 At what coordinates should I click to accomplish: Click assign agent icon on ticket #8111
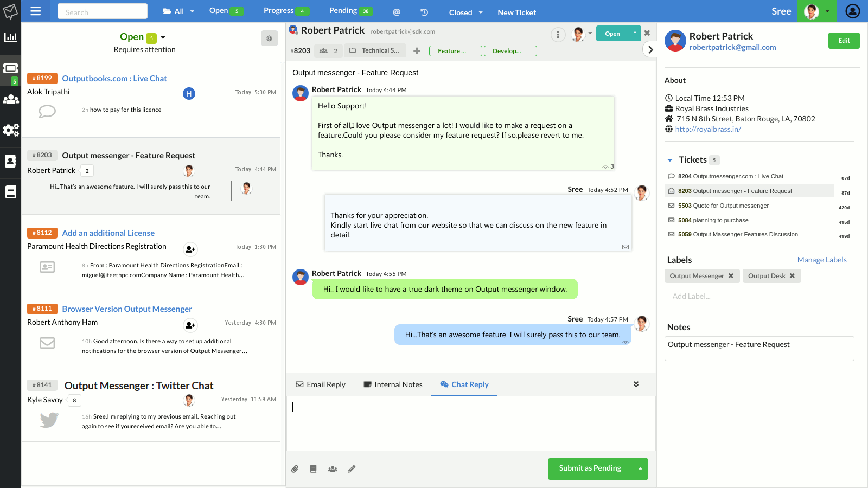pos(190,325)
